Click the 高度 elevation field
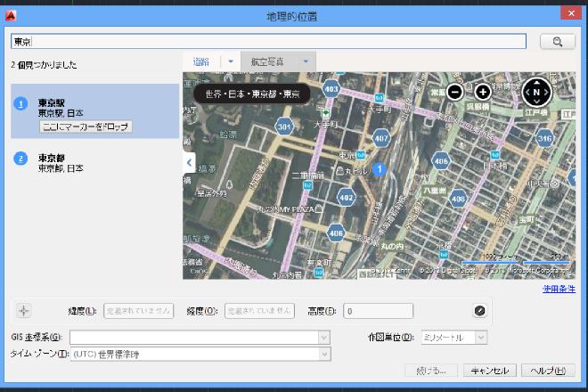 (x=378, y=311)
